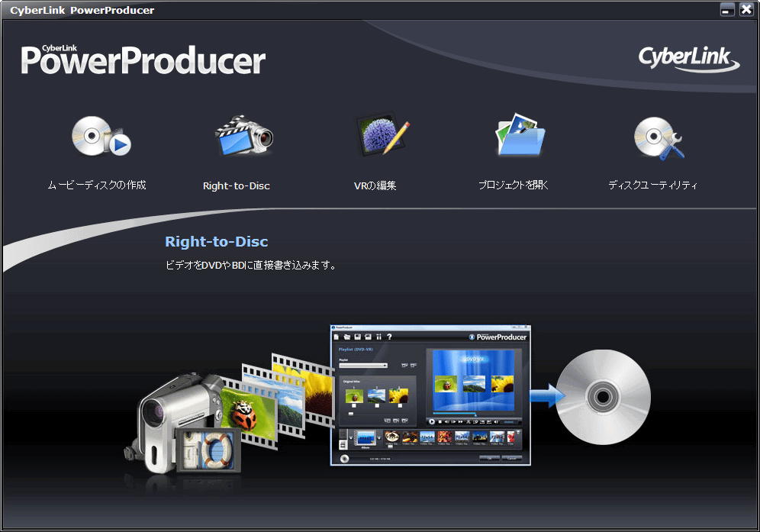Image resolution: width=760 pixels, height=532 pixels.
Task: Open the disc utilities wrench icon
Action: pyautogui.click(x=659, y=137)
